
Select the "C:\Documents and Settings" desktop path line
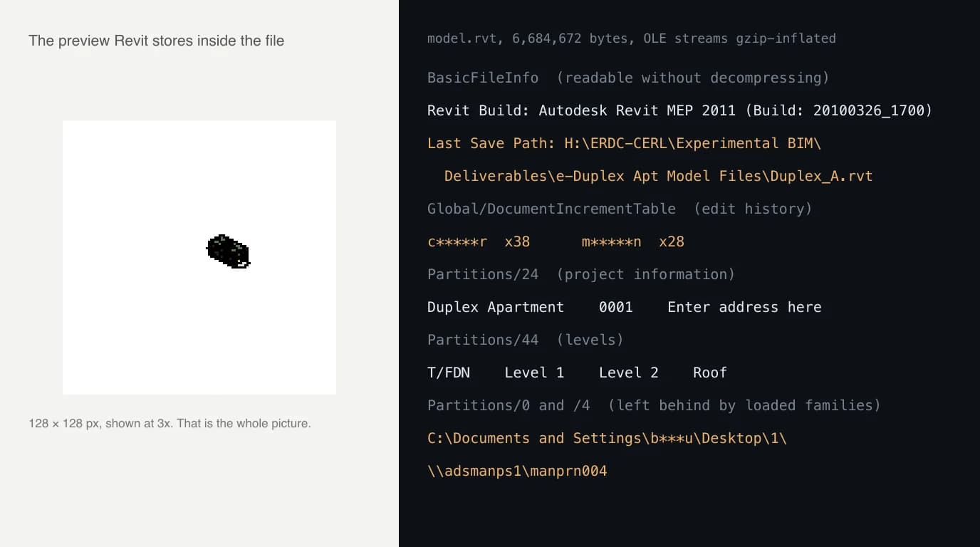pos(607,438)
